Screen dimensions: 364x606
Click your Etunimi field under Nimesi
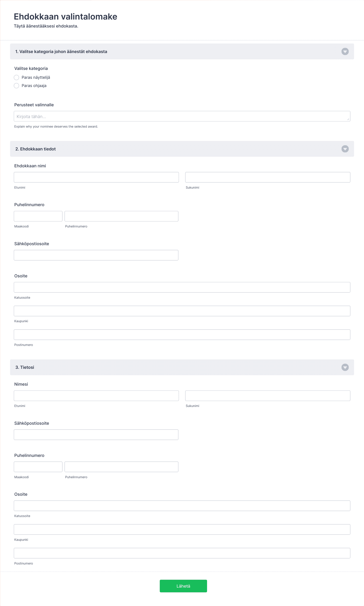click(x=96, y=396)
